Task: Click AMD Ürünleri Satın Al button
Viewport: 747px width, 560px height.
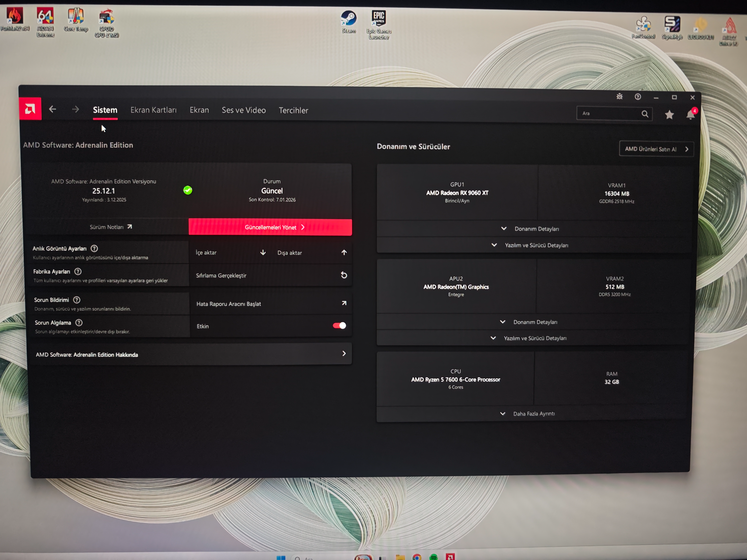Action: (x=656, y=149)
